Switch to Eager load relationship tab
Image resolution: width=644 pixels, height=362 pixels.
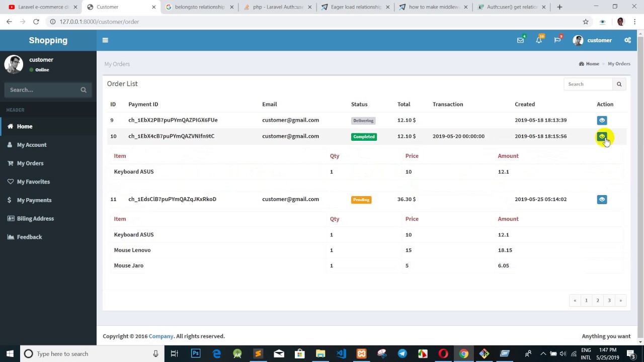coord(356,7)
